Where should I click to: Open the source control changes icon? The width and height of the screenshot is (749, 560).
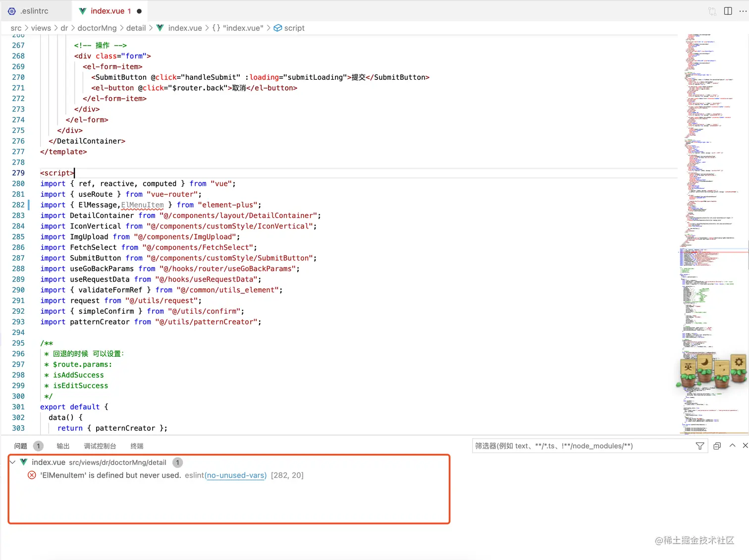pyautogui.click(x=712, y=11)
